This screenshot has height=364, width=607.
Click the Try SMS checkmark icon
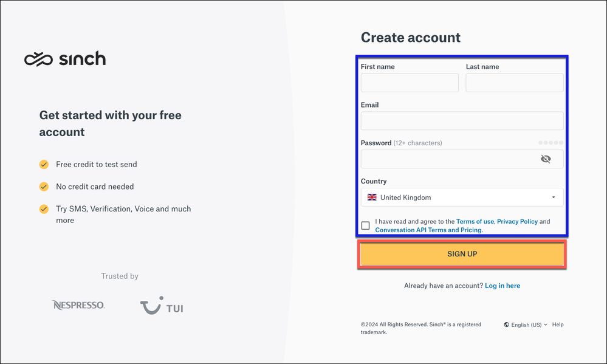[x=44, y=209]
